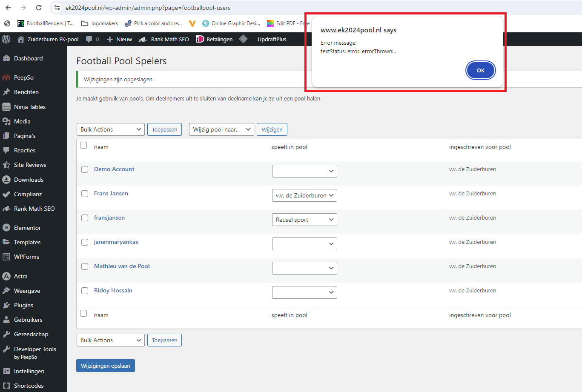Open Complianz in sidebar
The image size is (582, 392).
[33, 194]
